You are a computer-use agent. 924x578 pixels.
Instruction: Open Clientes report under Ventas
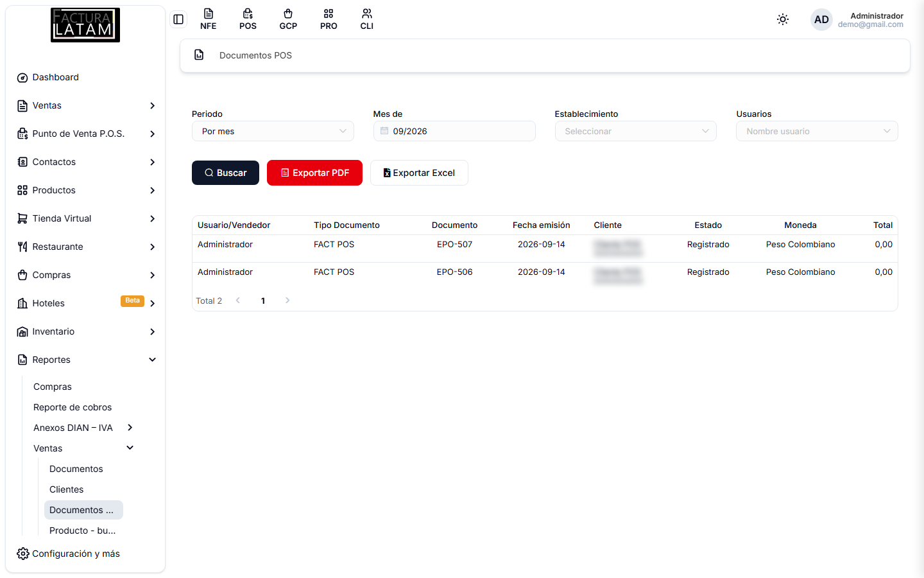67,489
